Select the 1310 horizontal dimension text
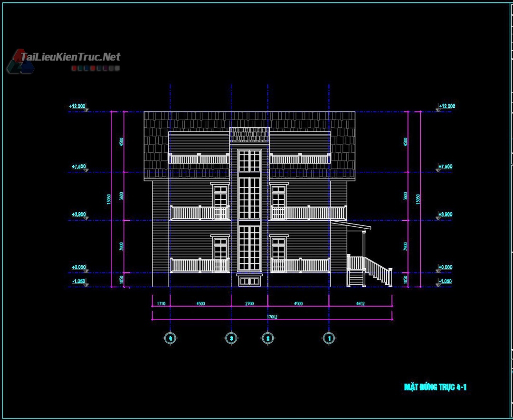The image size is (513, 420). tap(161, 304)
